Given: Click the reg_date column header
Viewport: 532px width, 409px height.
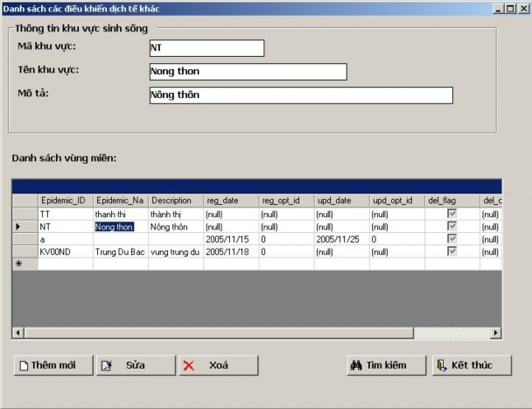Looking at the screenshot, I should point(231,201).
